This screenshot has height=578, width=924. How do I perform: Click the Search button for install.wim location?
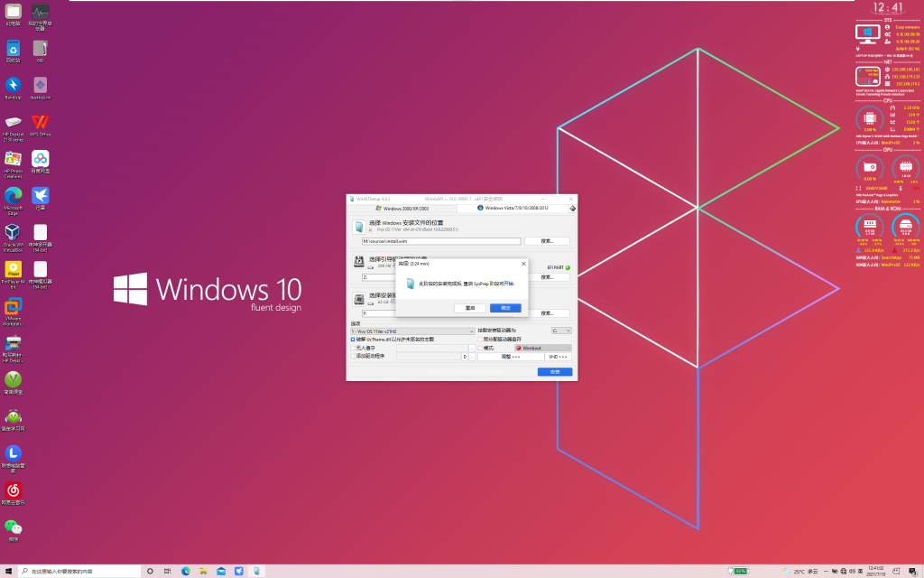[x=547, y=241]
